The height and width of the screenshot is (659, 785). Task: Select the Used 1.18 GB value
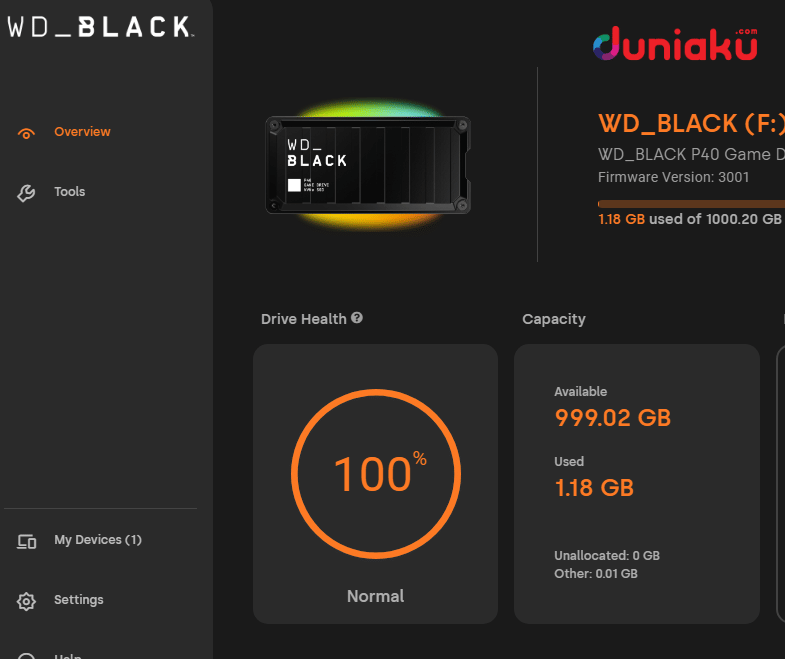pyautogui.click(x=594, y=487)
